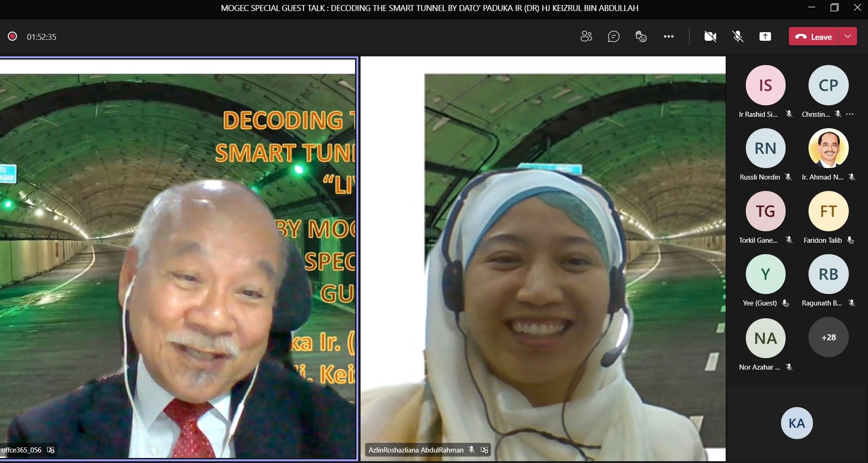Click muted mic icon beside Russli Nordin
This screenshot has height=463, width=868.
coord(788,177)
